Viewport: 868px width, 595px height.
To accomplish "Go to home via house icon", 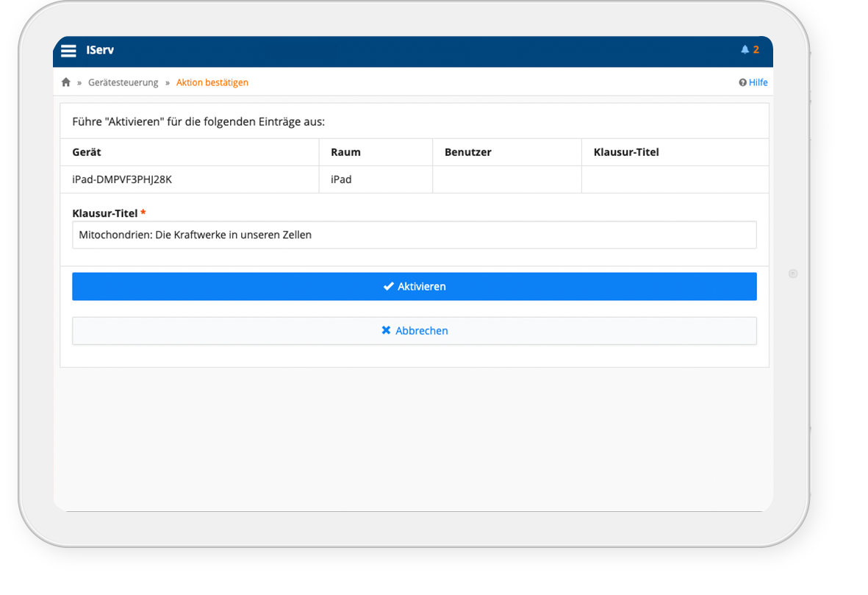I will point(66,82).
